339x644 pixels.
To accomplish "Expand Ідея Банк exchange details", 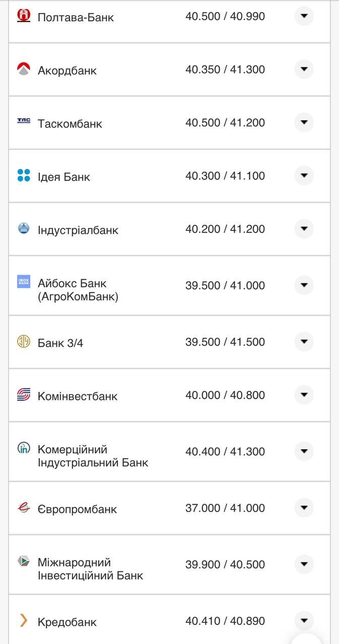I will point(304,176).
